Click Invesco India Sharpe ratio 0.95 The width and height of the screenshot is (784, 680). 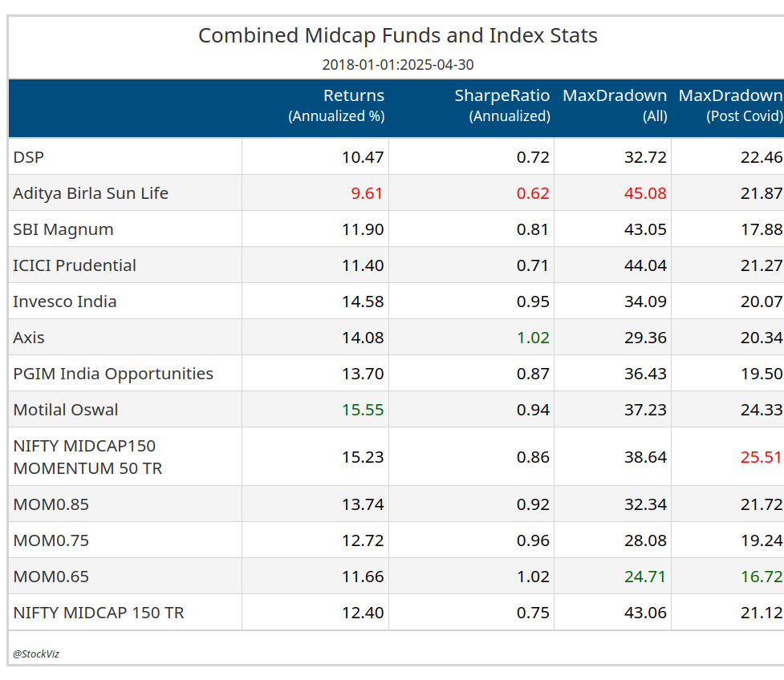[x=533, y=302]
